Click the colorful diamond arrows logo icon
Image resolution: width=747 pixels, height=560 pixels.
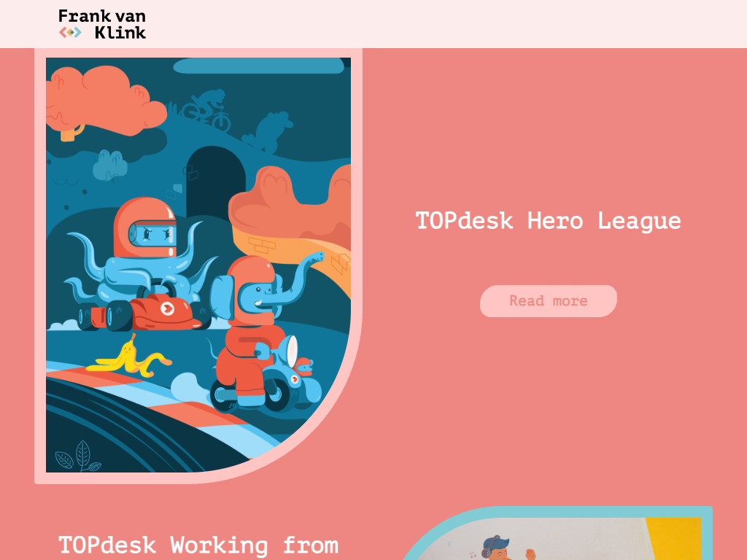tap(70, 32)
